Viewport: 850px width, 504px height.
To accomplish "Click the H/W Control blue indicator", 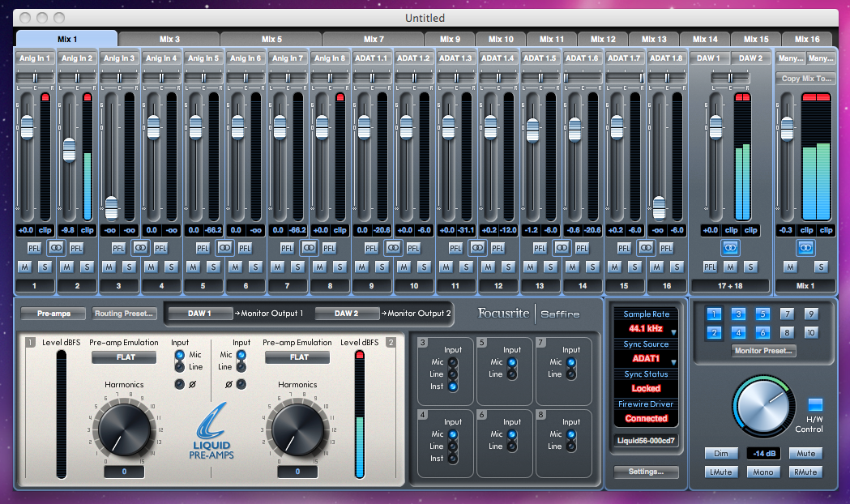I will pos(815,405).
